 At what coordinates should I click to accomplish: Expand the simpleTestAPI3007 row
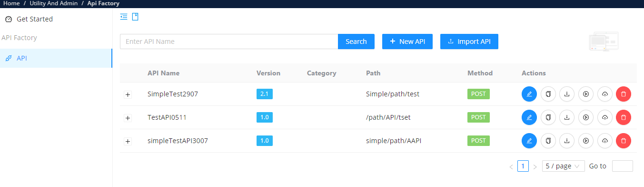tap(128, 141)
